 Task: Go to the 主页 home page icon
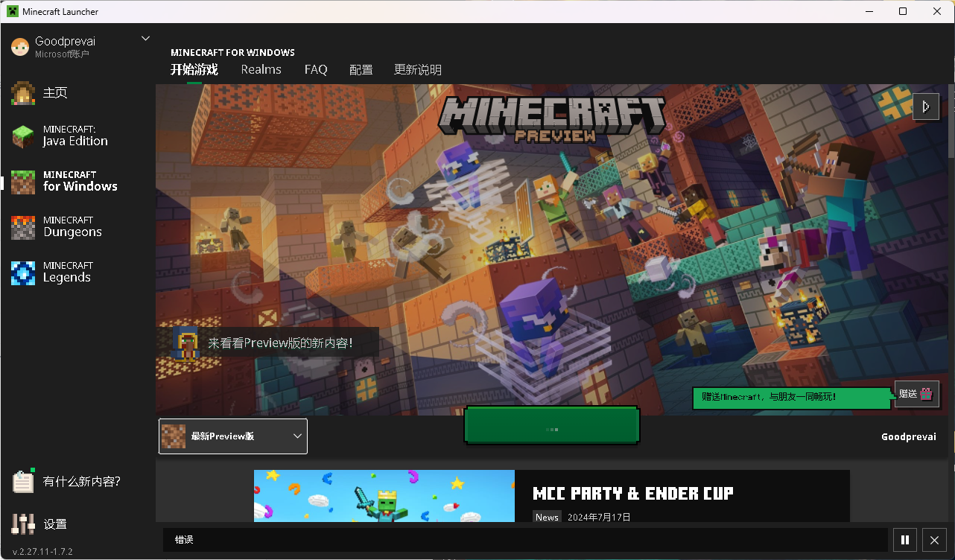[23, 93]
